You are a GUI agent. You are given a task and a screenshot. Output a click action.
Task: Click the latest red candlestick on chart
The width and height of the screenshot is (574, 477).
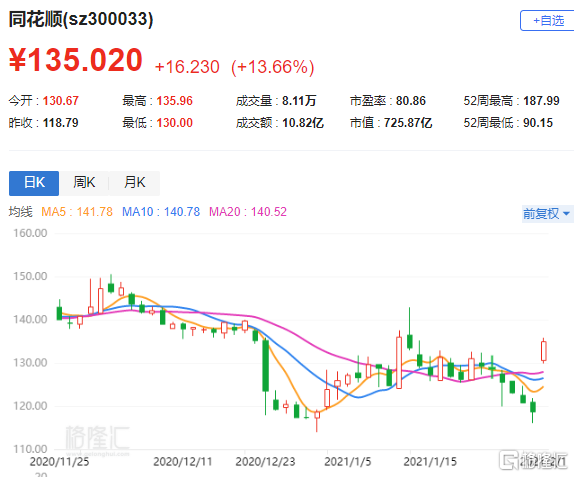(x=544, y=351)
